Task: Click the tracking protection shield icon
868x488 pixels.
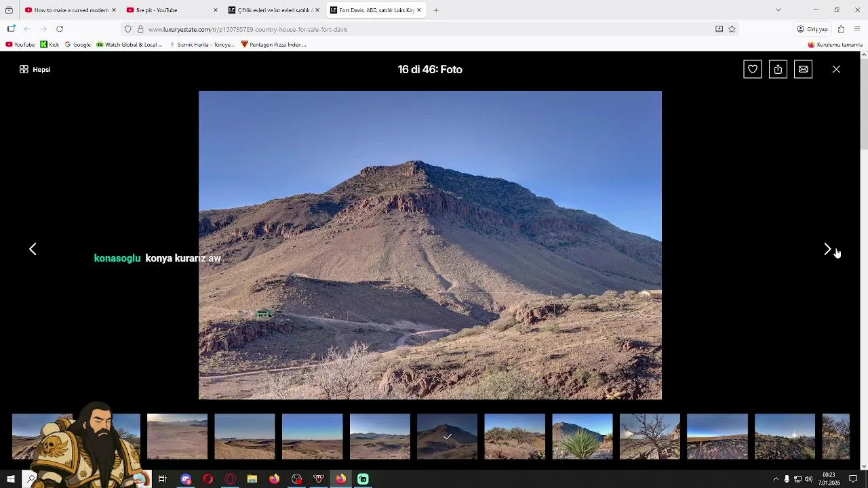Action: point(127,29)
